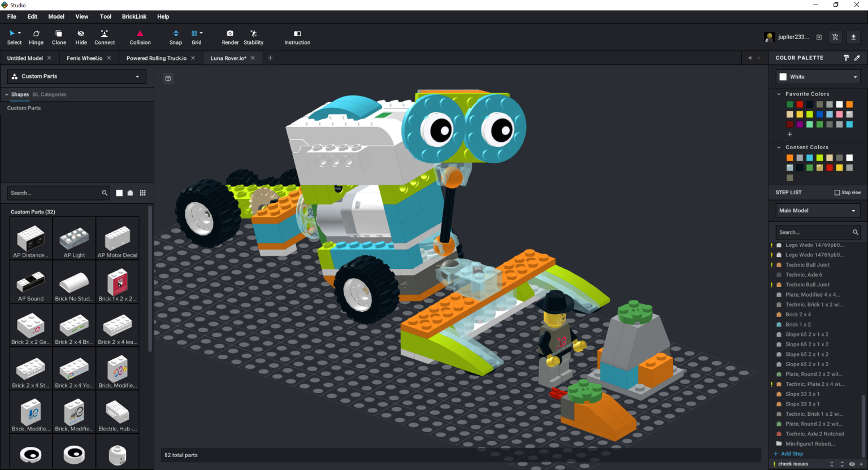The image size is (868, 470).
Task: Toggle the Hide tool for parts
Action: tap(81, 37)
